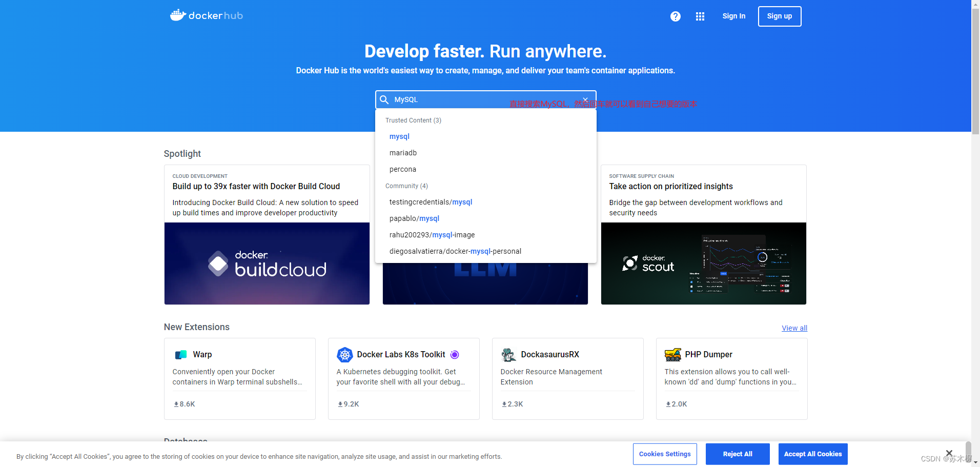Open the Docker Labs K8s Toolkit title
The height and width of the screenshot is (467, 980).
pos(401,355)
